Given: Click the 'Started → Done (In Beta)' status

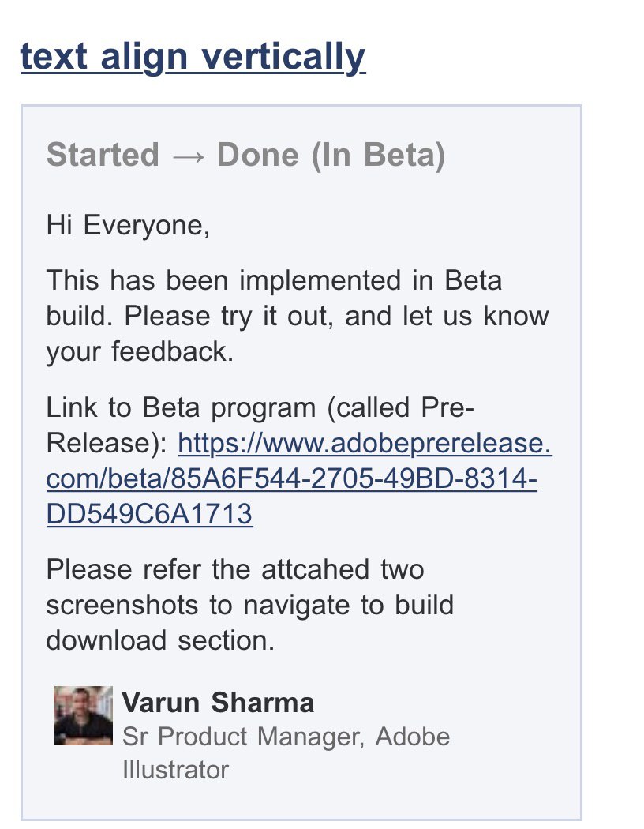Looking at the screenshot, I should point(245,155).
